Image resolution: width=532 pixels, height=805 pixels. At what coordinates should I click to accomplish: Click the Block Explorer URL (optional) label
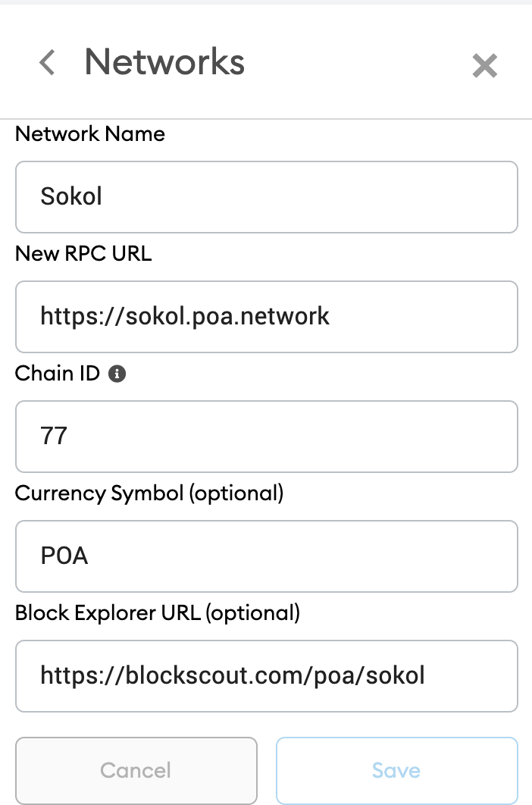tap(158, 613)
